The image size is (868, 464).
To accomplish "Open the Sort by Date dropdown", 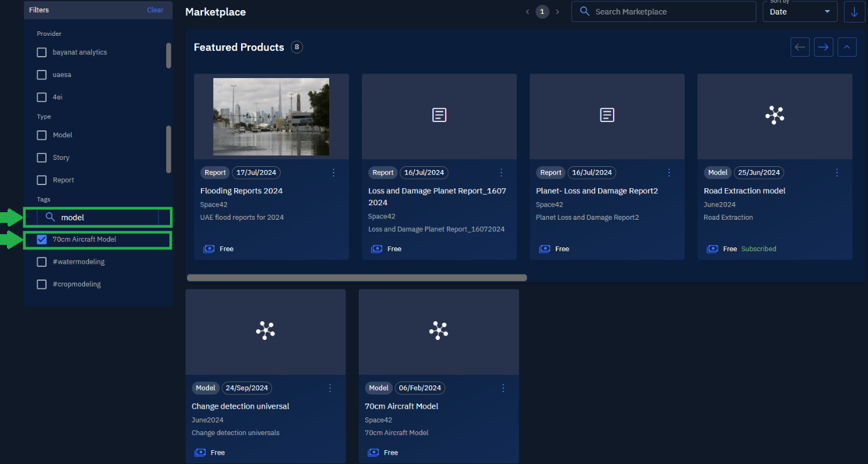I will [x=799, y=12].
